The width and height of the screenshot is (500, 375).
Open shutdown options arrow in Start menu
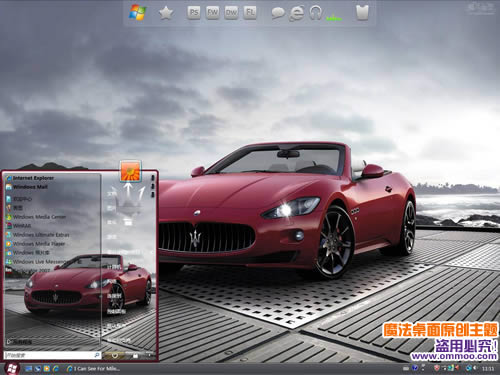pos(149,355)
